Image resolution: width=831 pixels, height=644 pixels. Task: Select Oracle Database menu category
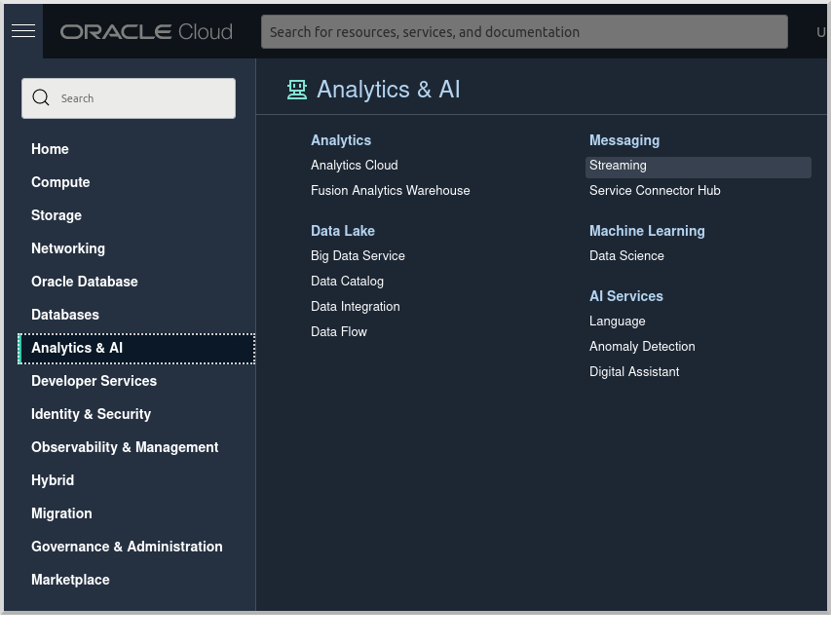(x=84, y=282)
